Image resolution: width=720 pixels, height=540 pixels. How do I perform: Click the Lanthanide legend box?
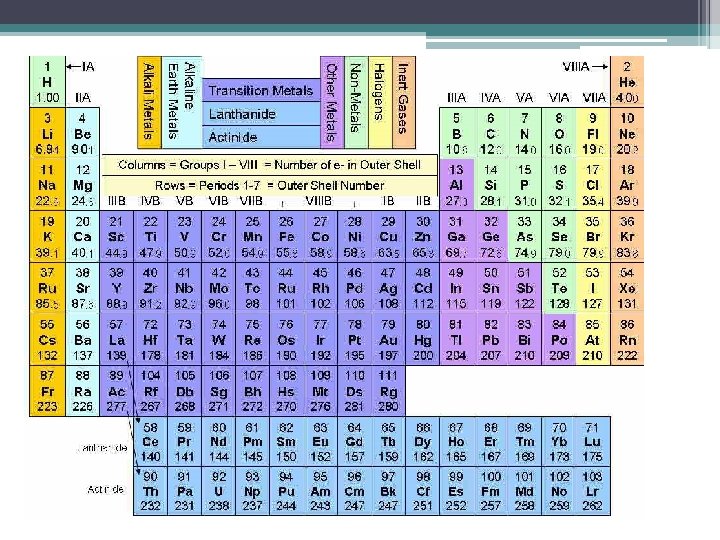click(261, 114)
